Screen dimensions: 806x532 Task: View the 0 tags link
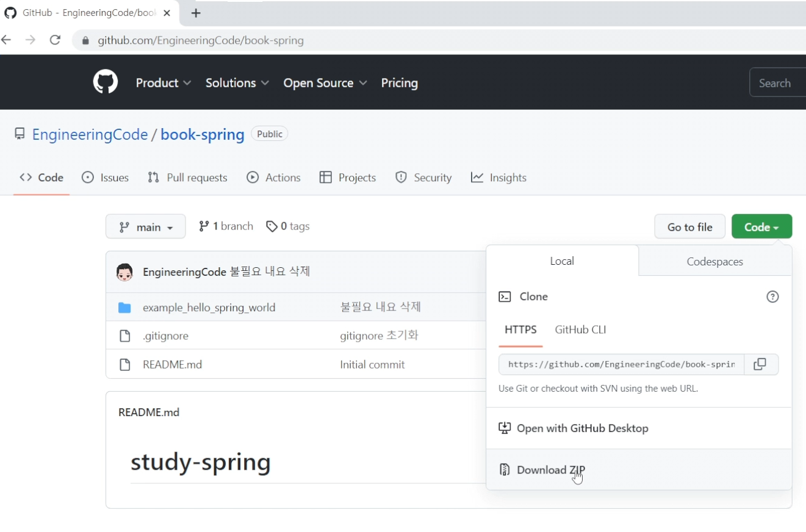click(x=288, y=226)
